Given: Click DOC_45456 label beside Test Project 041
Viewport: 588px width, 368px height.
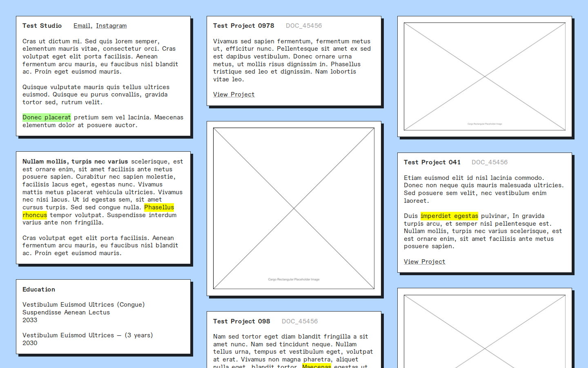Looking at the screenshot, I should click(x=490, y=162).
